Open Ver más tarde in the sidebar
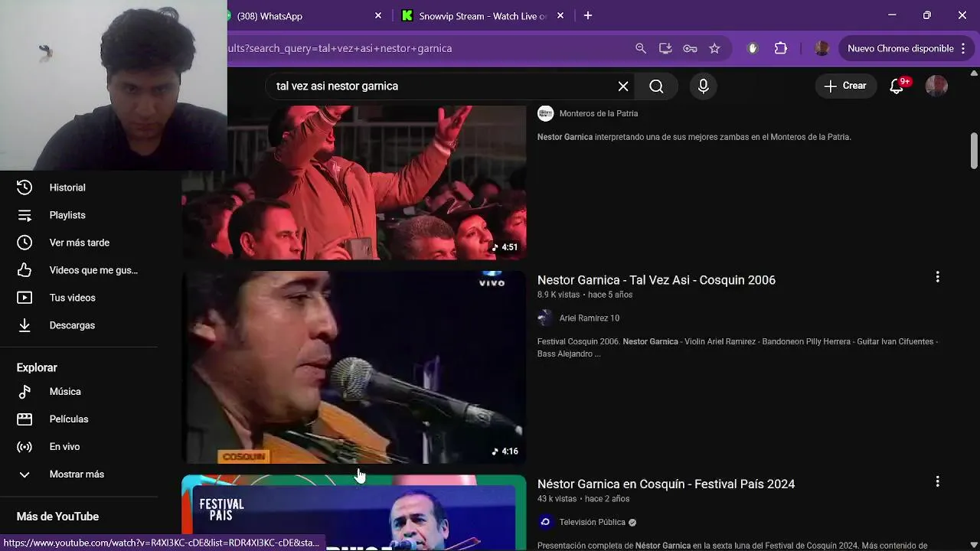Viewport: 980px width, 551px height. [x=79, y=243]
